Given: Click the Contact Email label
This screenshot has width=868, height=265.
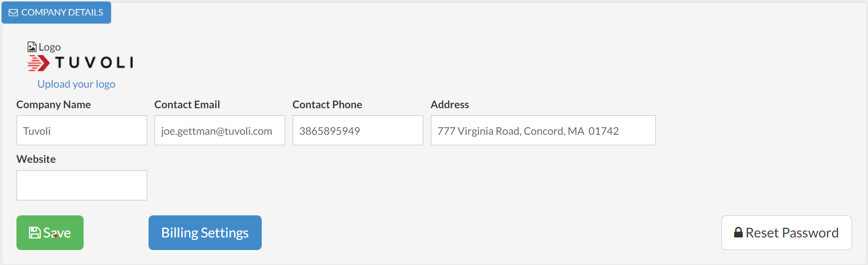Looking at the screenshot, I should pyautogui.click(x=187, y=105).
